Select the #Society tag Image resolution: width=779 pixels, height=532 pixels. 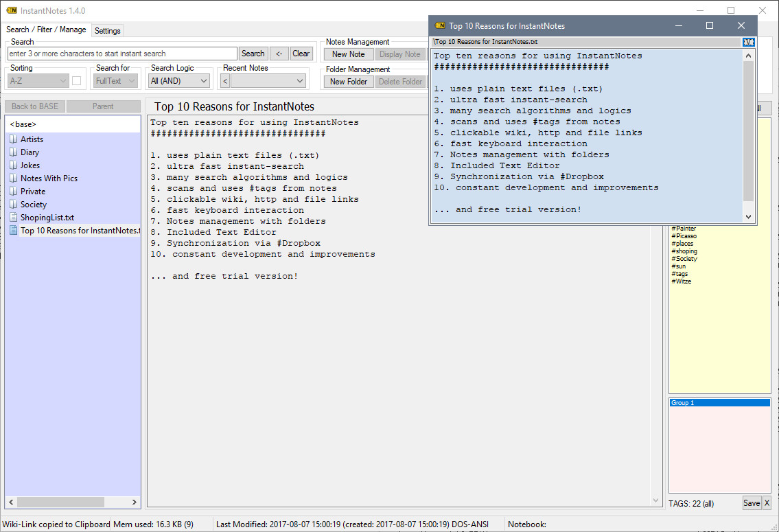pos(684,259)
